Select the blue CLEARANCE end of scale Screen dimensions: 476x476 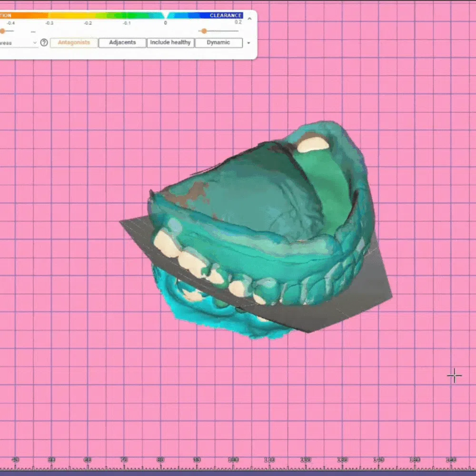pyautogui.click(x=226, y=15)
